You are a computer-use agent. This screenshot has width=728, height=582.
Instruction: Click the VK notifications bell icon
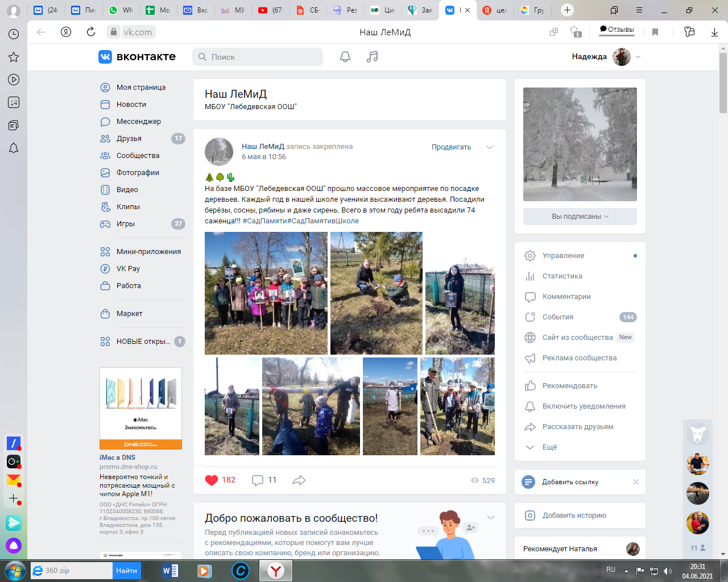(x=345, y=57)
